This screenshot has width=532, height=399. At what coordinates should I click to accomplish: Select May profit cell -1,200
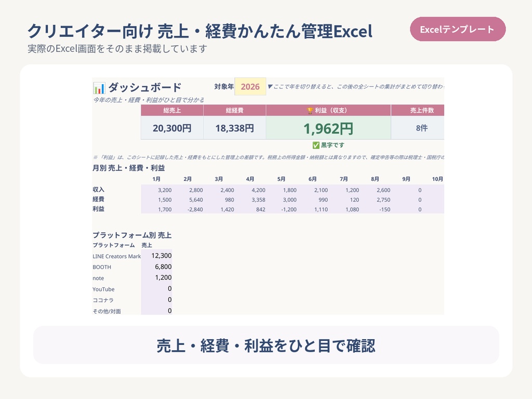289,209
